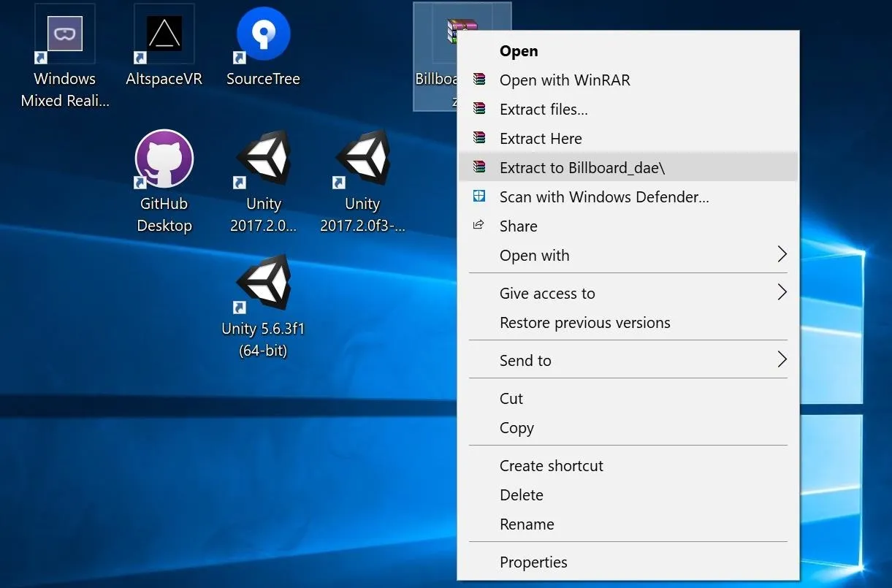The width and height of the screenshot is (892, 588).
Task: Choose Create shortcut menu entry
Action: coord(628,466)
